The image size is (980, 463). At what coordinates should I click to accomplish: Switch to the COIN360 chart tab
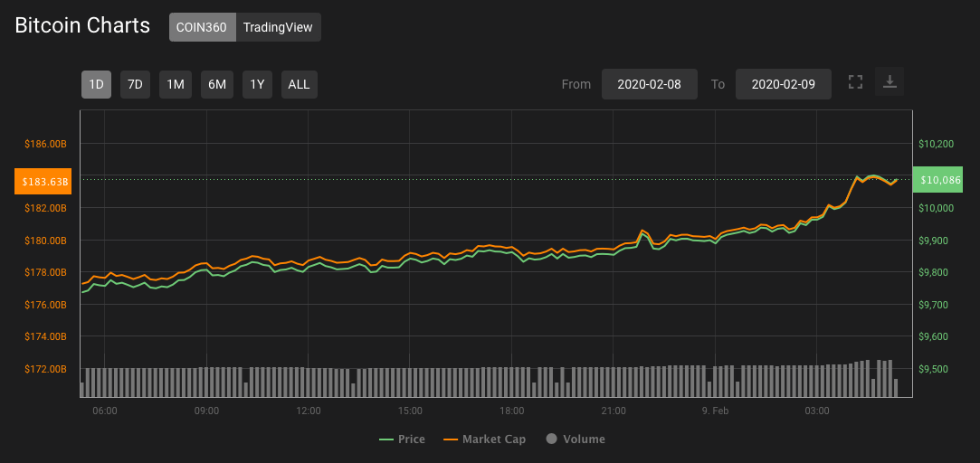202,27
